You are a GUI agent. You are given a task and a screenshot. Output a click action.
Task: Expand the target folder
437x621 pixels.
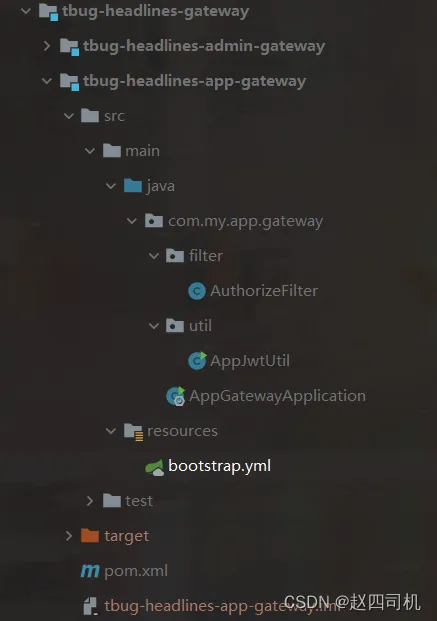pos(69,536)
